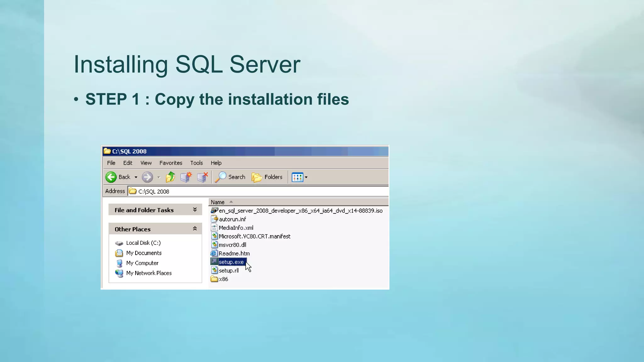Open the Back history dropdown arrow
The height and width of the screenshot is (362, 644).
point(136,177)
